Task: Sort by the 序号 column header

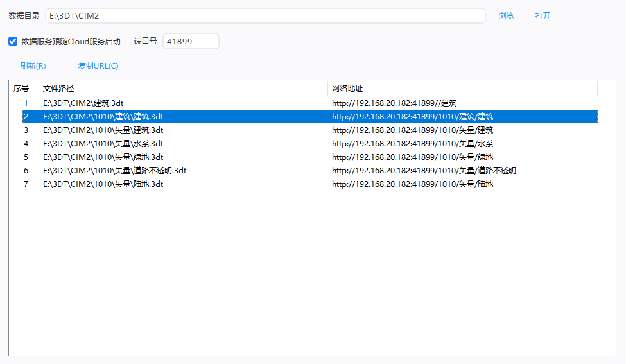Action: click(x=22, y=89)
